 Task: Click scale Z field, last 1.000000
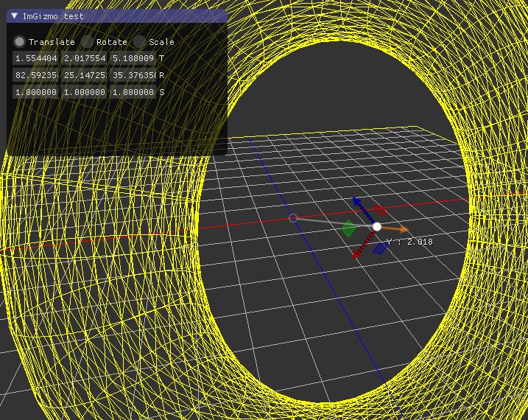[x=133, y=92]
